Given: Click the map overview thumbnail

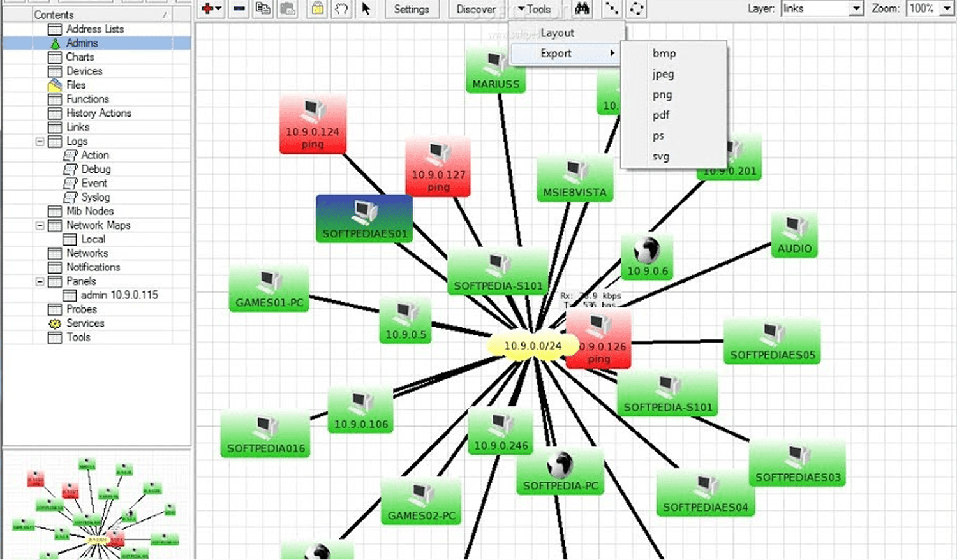Looking at the screenshot, I should click(97, 505).
